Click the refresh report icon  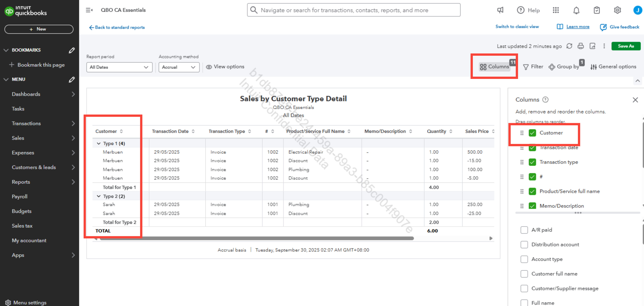click(569, 46)
